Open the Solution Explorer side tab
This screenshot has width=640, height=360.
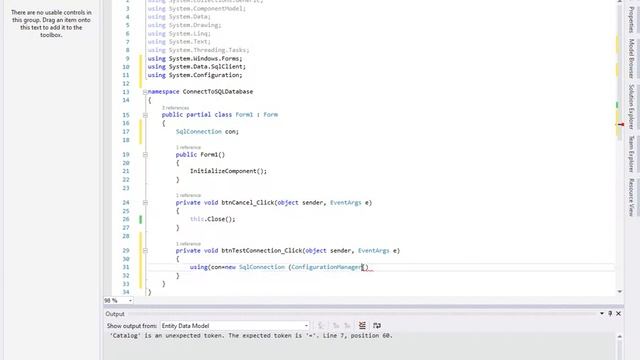pos(631,107)
